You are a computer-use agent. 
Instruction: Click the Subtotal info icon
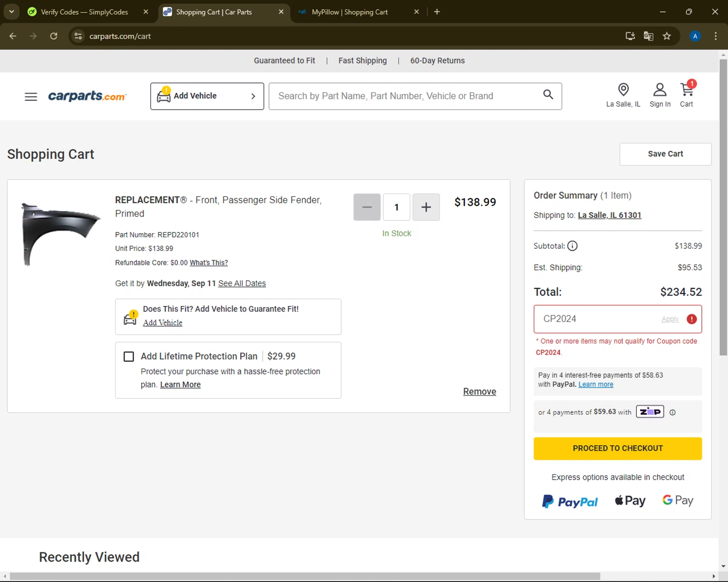click(x=573, y=246)
